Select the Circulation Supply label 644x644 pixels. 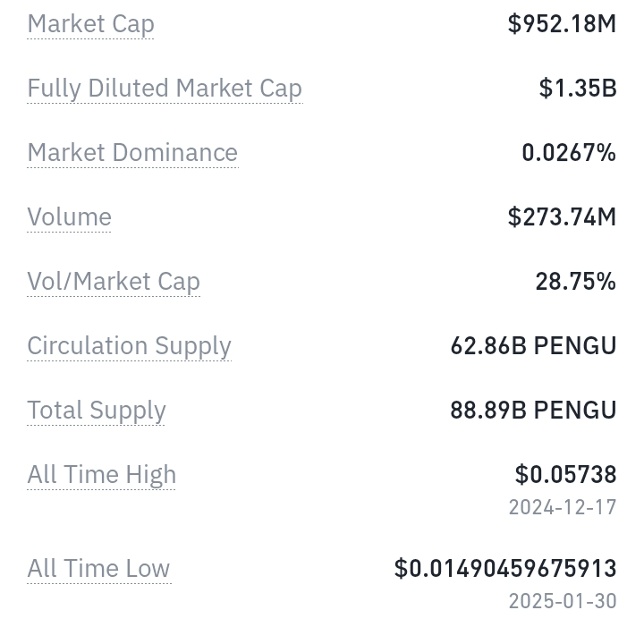pos(129,346)
